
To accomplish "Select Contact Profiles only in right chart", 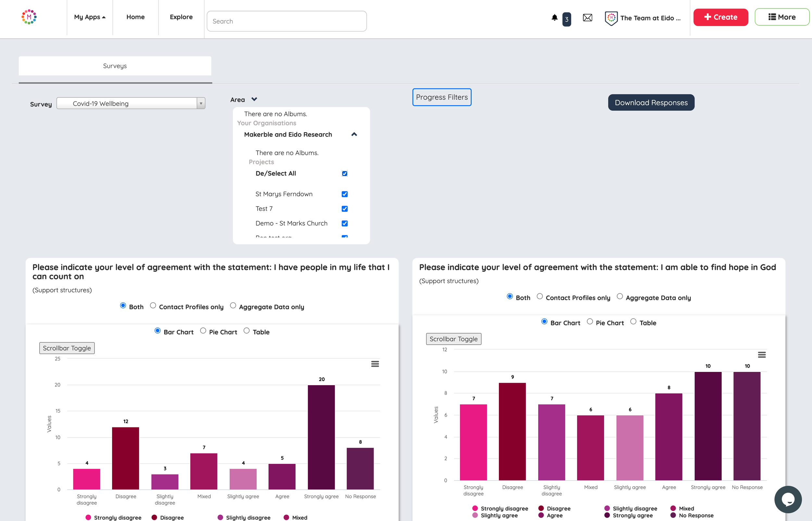I will tap(539, 296).
